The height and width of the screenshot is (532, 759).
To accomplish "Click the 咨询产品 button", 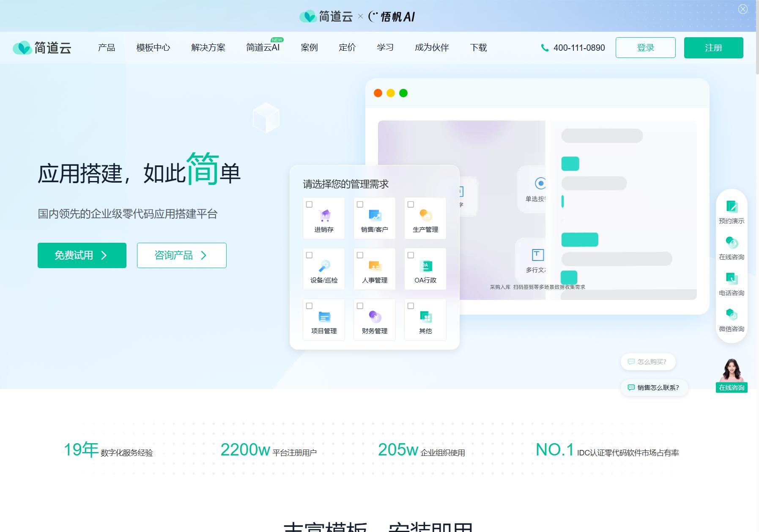I will (182, 255).
